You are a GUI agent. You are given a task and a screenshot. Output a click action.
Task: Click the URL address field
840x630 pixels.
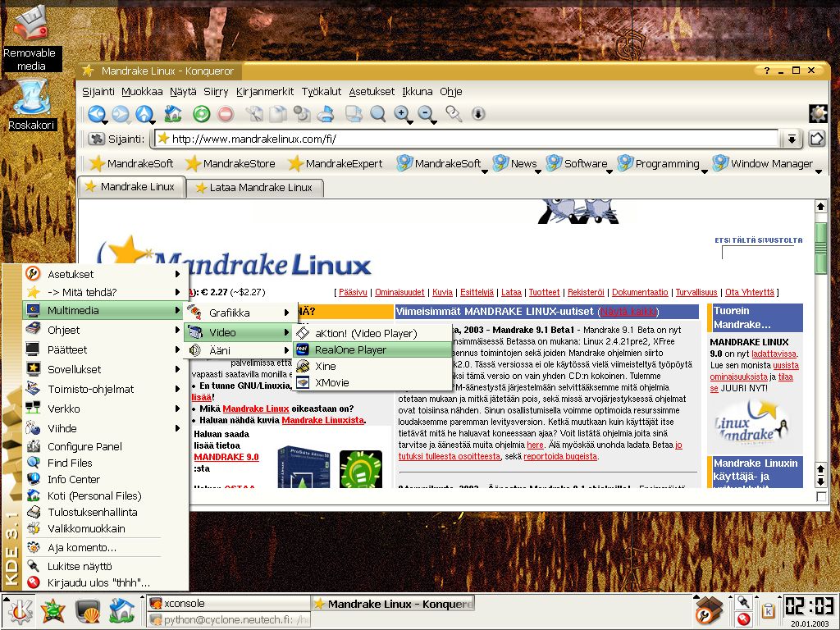click(x=466, y=139)
